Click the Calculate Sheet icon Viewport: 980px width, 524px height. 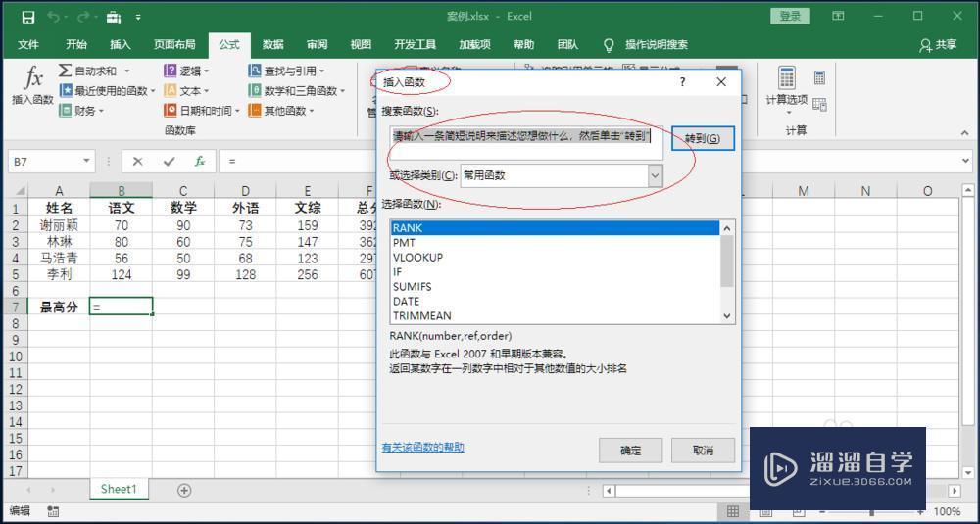pos(820,104)
